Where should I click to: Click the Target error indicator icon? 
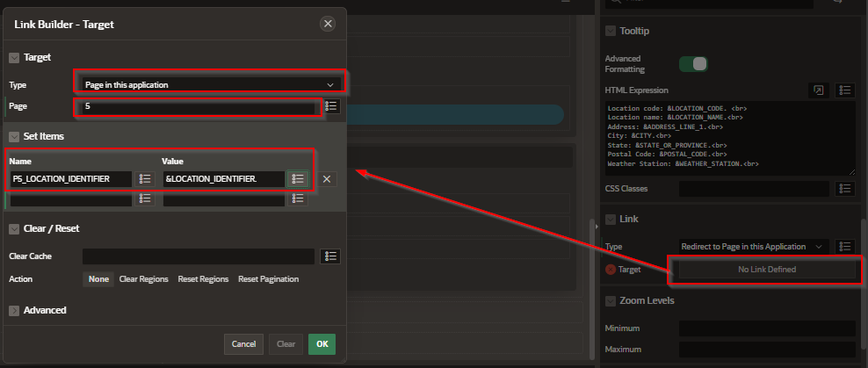610,270
